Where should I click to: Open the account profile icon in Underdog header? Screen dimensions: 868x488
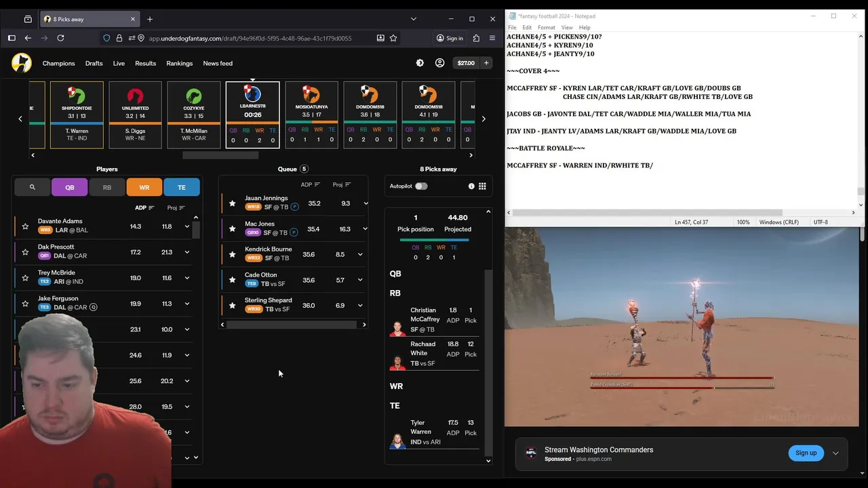(x=439, y=63)
